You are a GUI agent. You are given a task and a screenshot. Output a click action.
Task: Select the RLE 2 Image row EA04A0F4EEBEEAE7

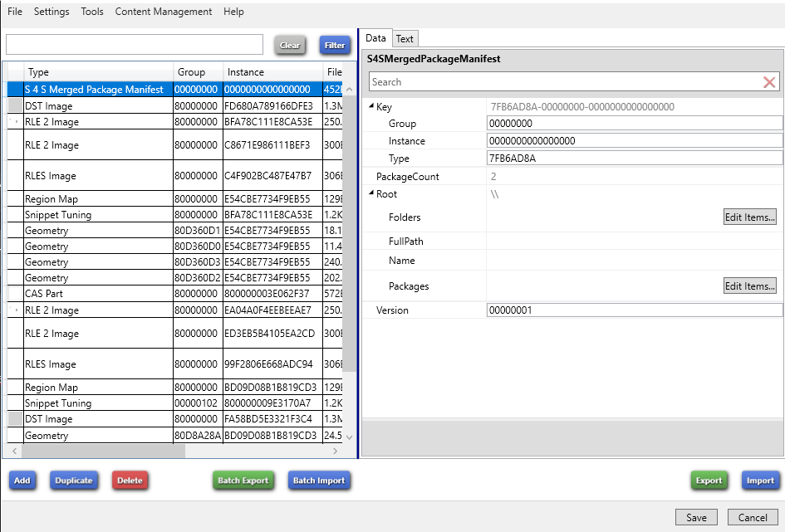[174, 310]
